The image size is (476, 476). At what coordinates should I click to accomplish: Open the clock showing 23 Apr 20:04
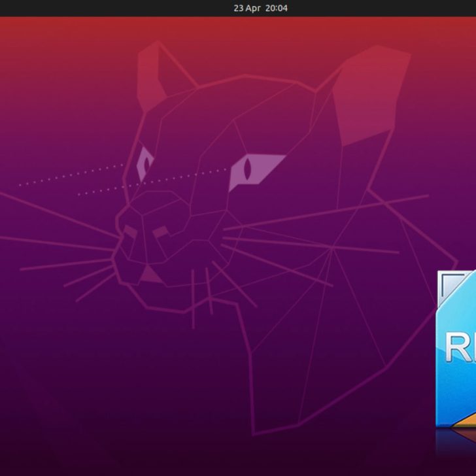[260, 8]
